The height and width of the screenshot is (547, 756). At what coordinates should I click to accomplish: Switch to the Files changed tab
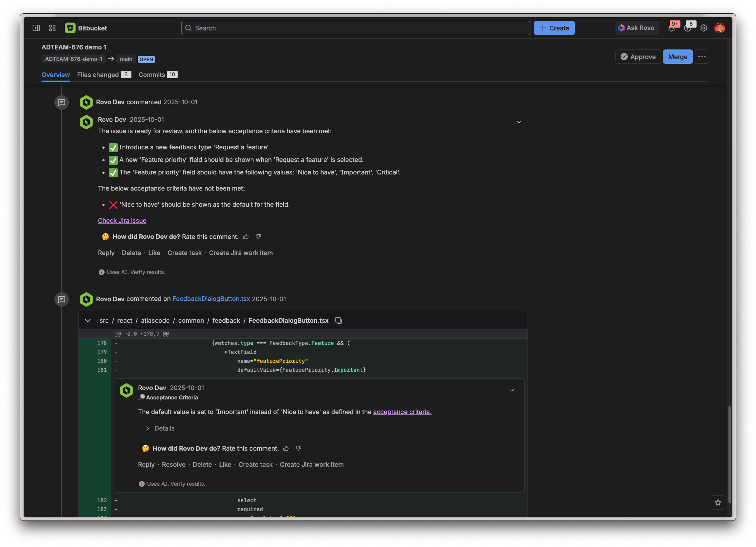(x=98, y=75)
